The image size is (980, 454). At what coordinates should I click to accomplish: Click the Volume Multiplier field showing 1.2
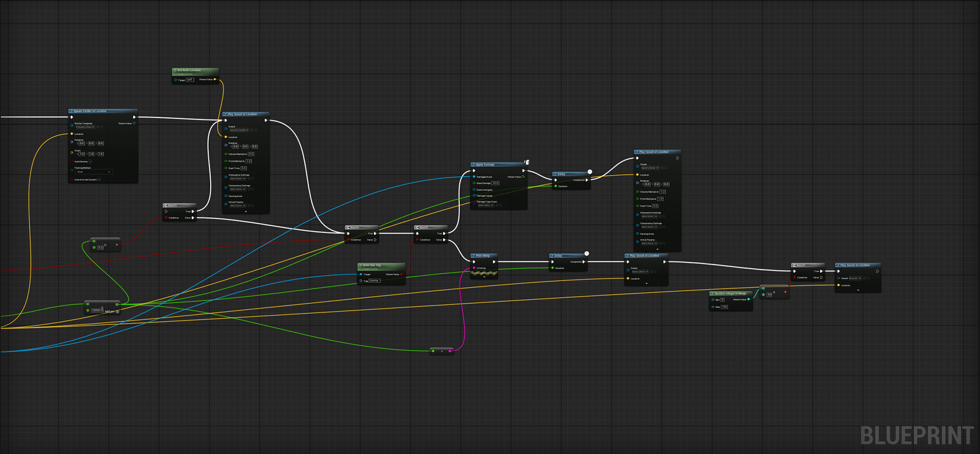click(x=663, y=192)
